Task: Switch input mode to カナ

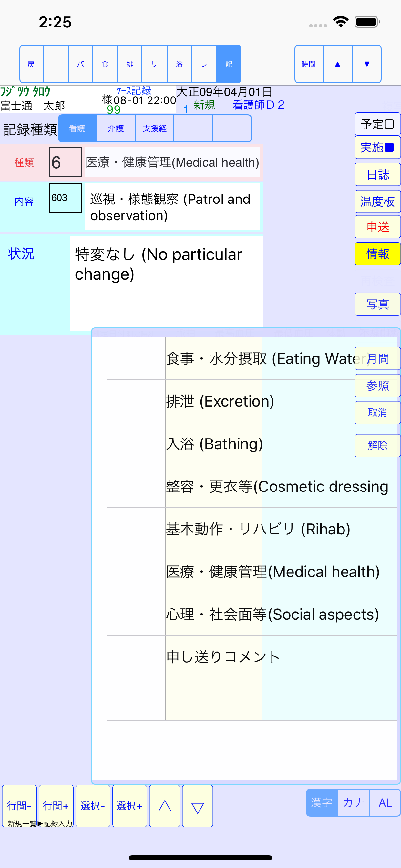Action: click(x=354, y=803)
